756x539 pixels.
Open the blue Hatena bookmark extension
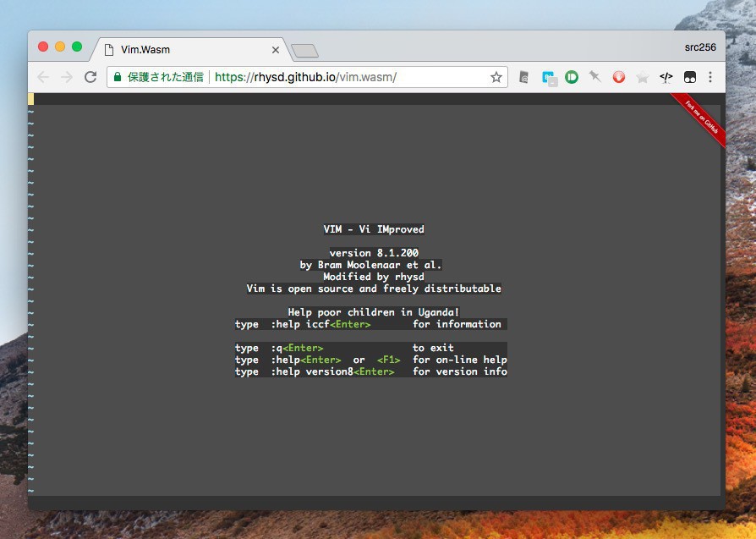pos(549,78)
